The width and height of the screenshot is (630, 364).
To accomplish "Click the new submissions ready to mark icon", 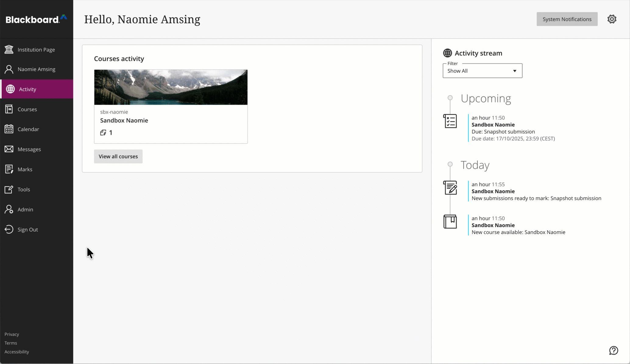I will 450,188.
